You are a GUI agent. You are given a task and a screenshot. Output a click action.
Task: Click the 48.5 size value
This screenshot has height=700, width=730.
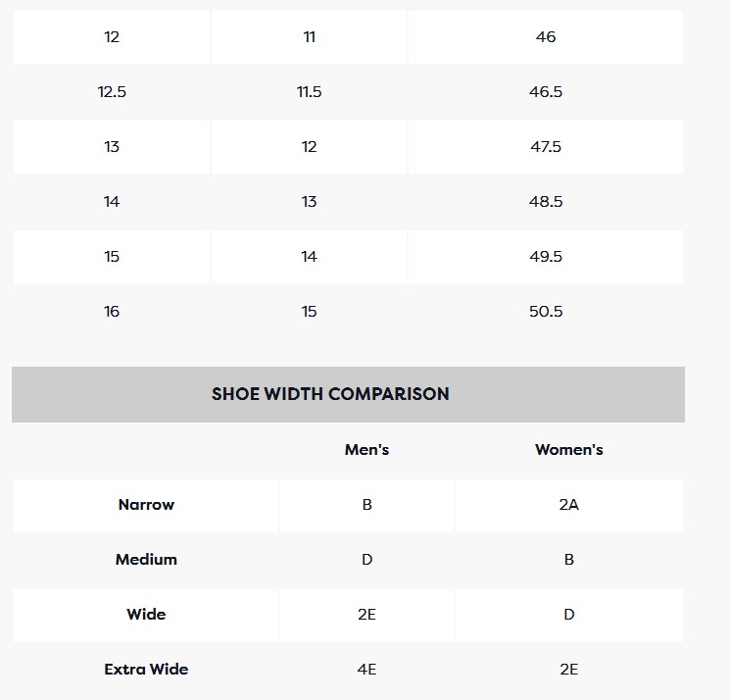tap(546, 202)
